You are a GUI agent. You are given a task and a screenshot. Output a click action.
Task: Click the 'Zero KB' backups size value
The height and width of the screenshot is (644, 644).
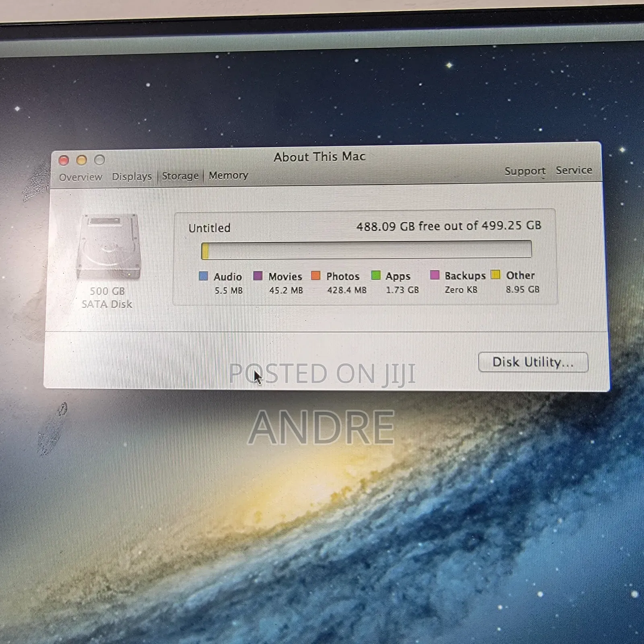pyautogui.click(x=461, y=290)
